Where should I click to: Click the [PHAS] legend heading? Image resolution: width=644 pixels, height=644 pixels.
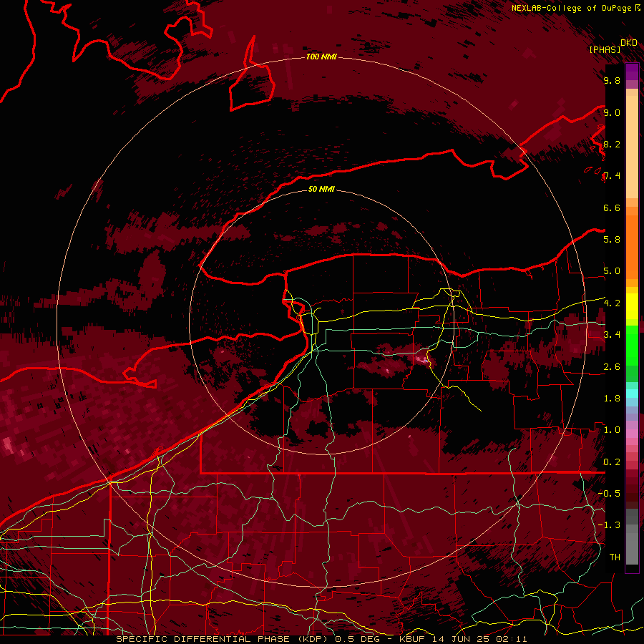(605, 49)
